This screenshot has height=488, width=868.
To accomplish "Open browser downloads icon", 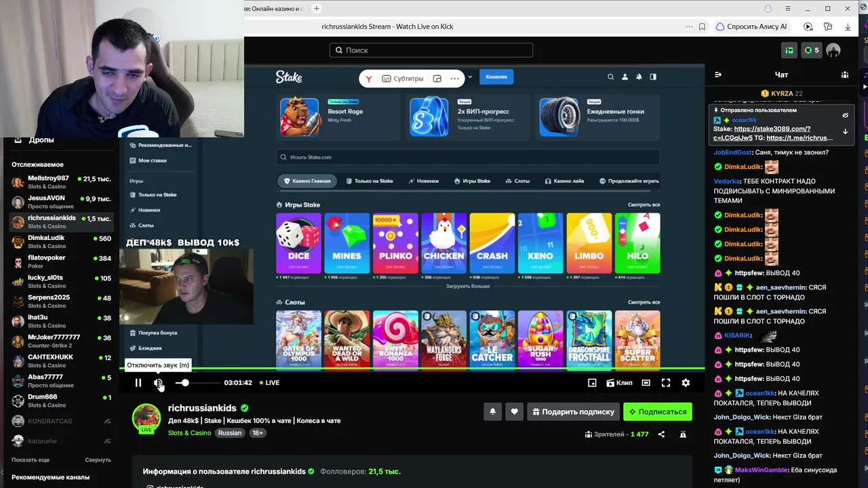I will click(x=848, y=26).
